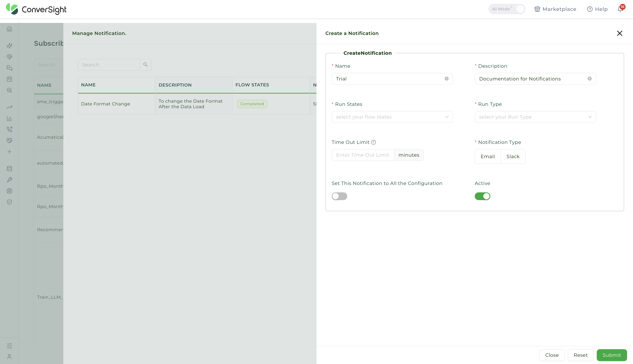Click the wrench tools icon in sidebar
633x364 pixels.
[x=9, y=180]
